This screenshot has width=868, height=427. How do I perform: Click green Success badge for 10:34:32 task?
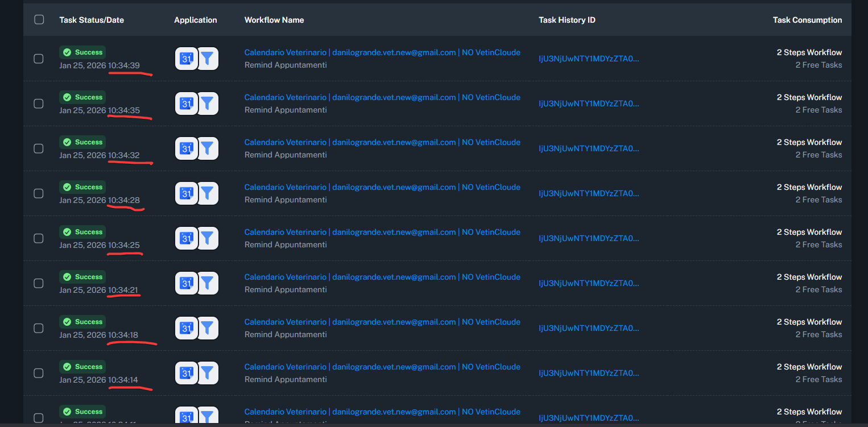[x=82, y=142]
